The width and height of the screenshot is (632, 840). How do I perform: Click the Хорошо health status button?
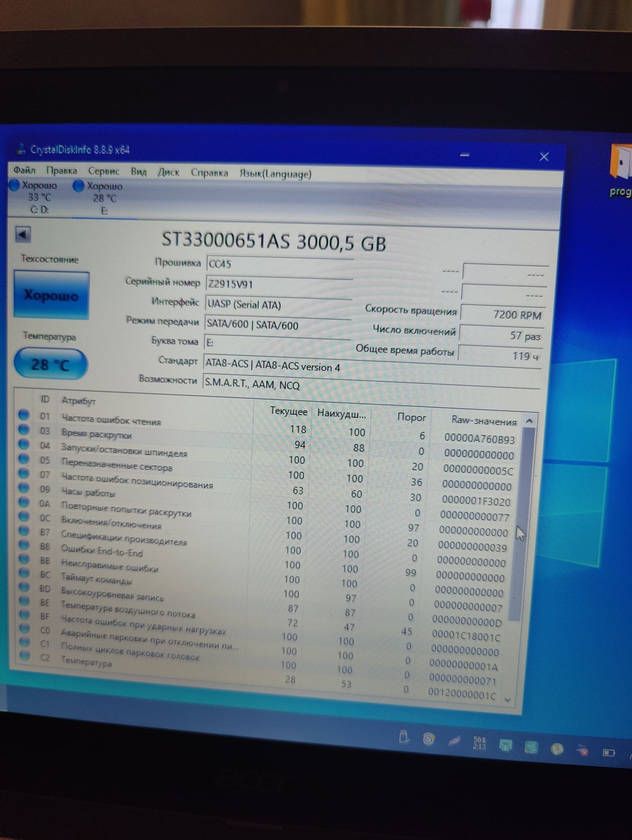[x=51, y=295]
